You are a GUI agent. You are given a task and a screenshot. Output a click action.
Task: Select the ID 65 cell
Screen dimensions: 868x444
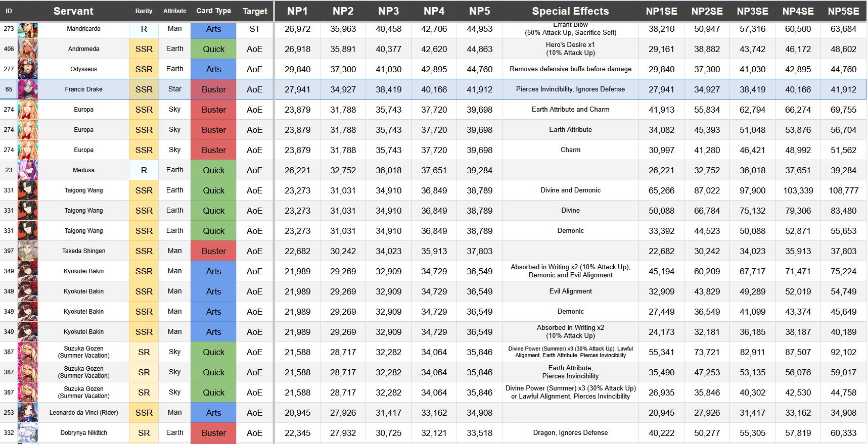9,89
